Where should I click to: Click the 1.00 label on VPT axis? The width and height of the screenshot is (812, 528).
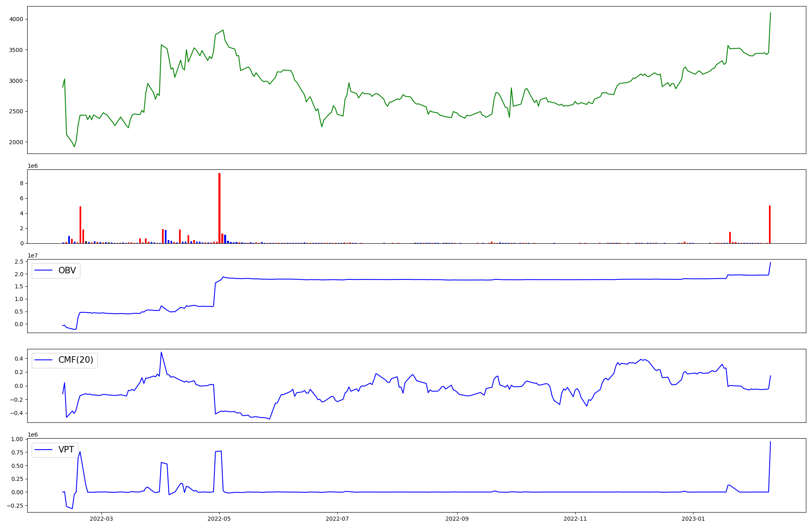(17, 439)
